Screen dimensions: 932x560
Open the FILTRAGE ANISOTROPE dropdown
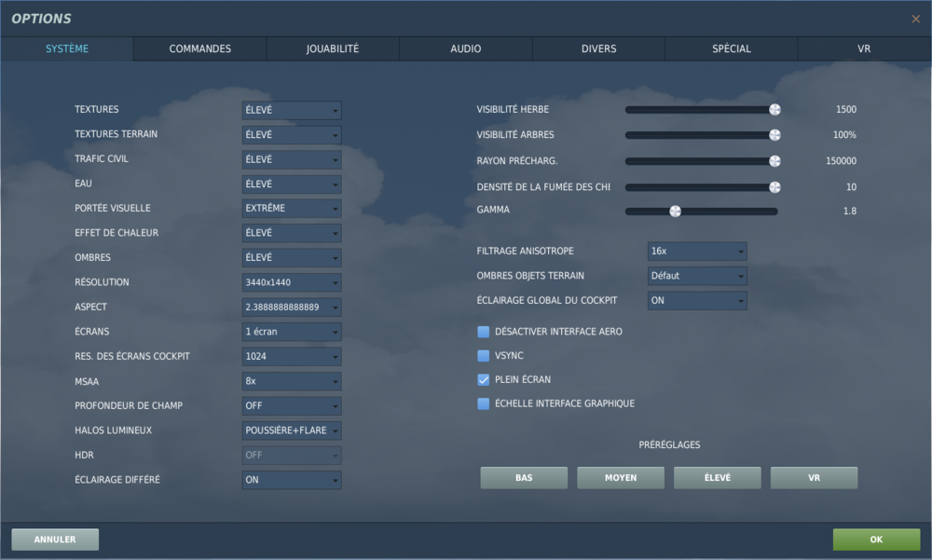click(696, 251)
